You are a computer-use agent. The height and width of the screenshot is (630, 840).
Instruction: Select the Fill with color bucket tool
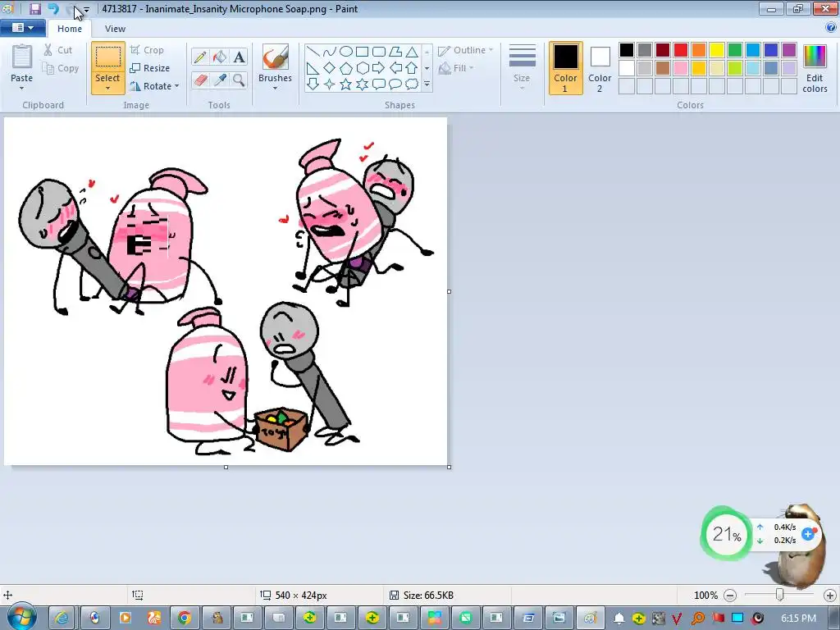219,57
